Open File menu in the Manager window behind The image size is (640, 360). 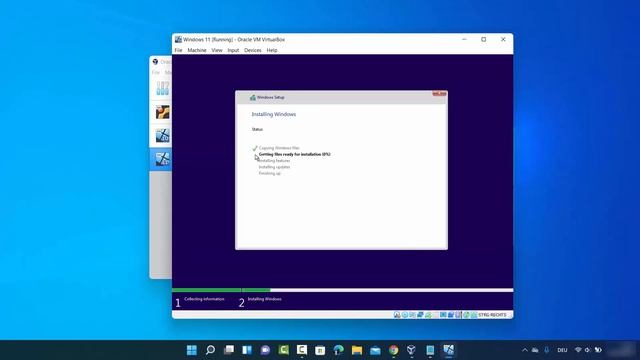point(156,72)
